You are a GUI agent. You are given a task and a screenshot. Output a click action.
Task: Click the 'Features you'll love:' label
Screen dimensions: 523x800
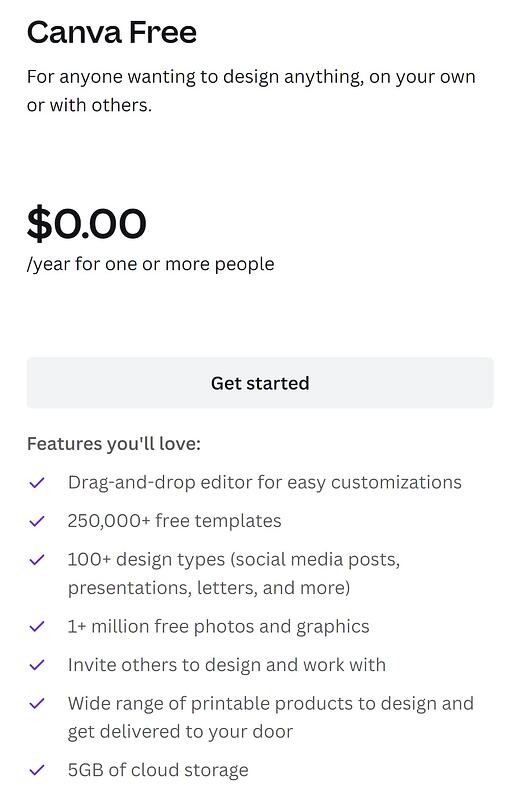click(114, 444)
